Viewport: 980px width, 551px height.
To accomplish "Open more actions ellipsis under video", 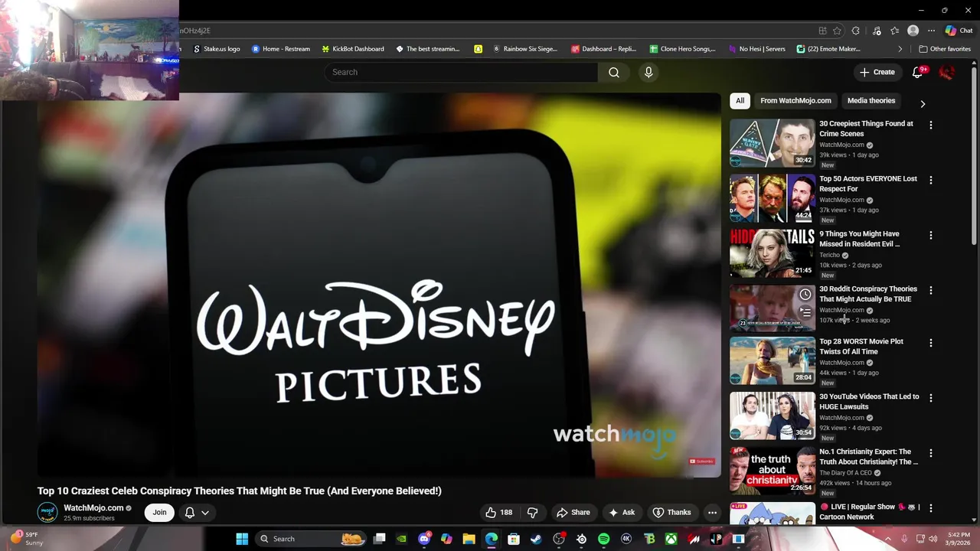I will [712, 513].
